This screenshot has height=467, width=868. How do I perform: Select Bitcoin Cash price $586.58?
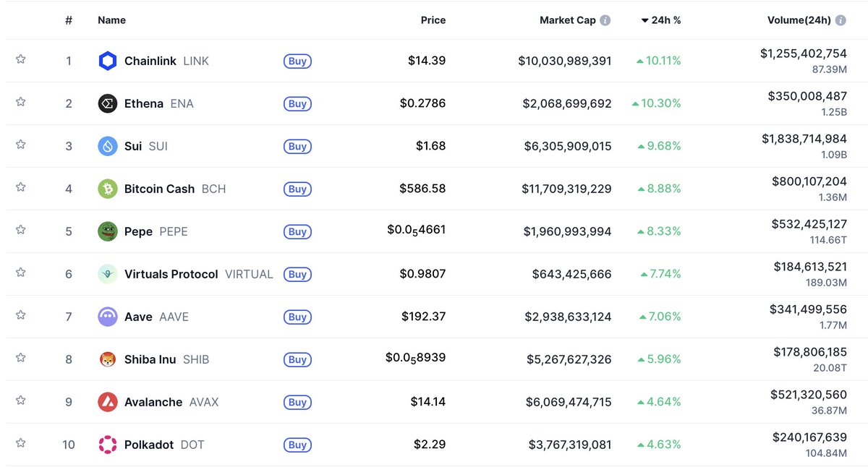pyautogui.click(x=422, y=189)
